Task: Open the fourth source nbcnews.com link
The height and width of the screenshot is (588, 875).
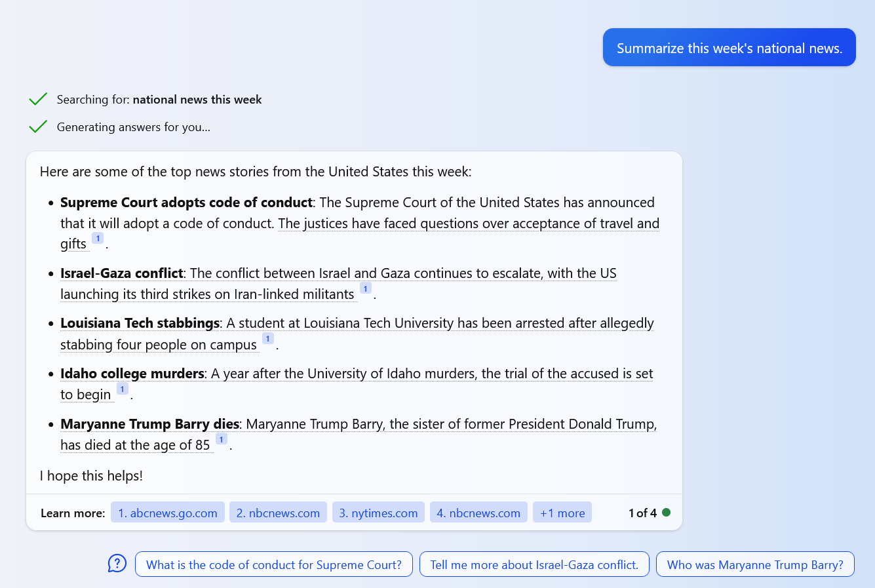Action: coord(478,513)
